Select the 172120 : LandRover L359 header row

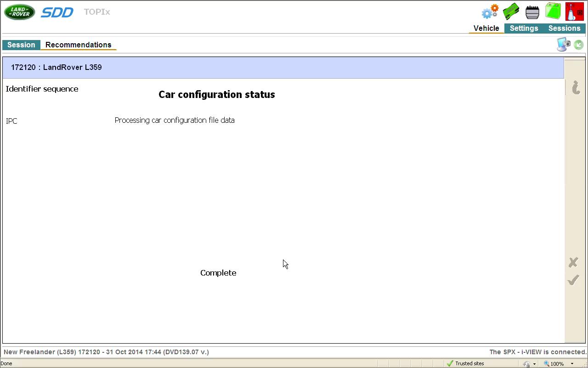tap(283, 68)
